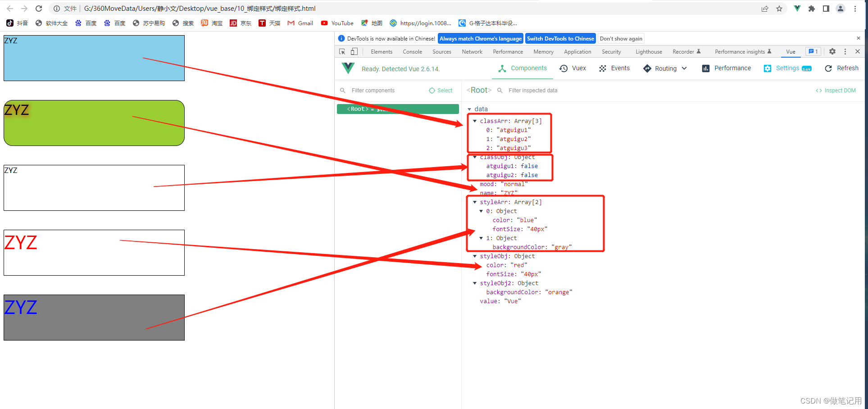Switch to the Network tab

click(472, 52)
